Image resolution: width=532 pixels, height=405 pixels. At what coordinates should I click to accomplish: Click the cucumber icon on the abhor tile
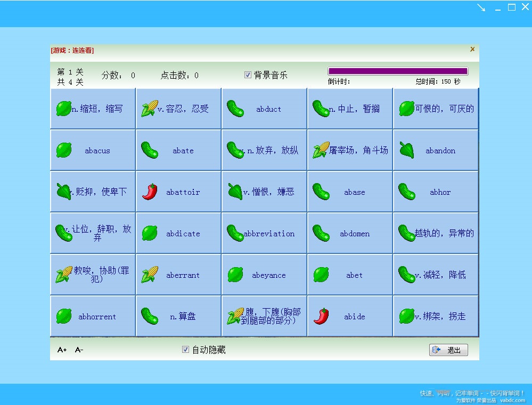pos(406,192)
